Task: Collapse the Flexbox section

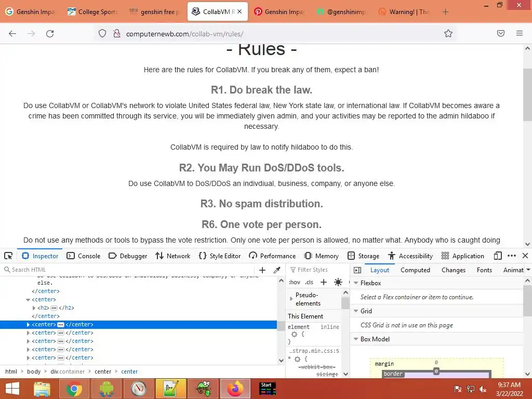Action: [356, 283]
